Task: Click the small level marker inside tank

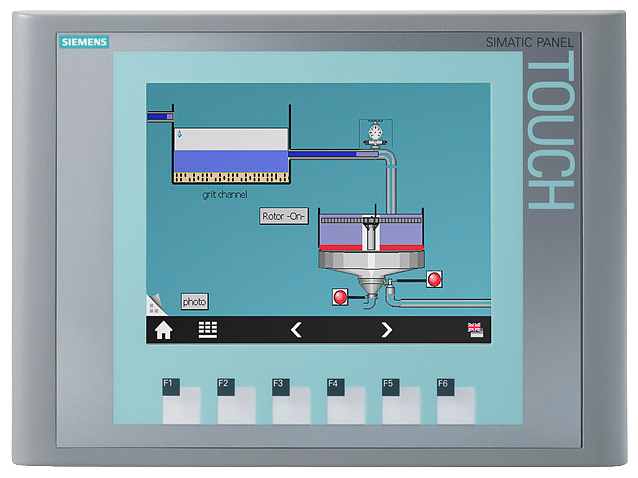Action: pos(179,133)
